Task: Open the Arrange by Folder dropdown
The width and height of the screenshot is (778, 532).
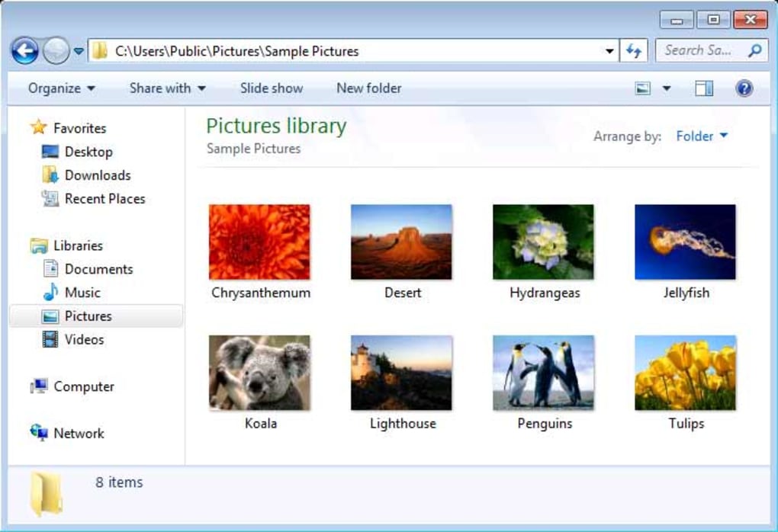Action: [x=700, y=136]
